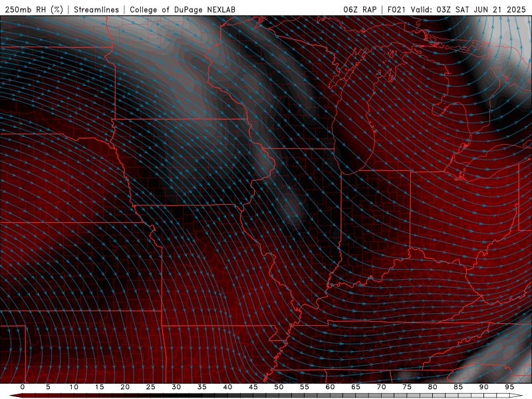Click the 'F021' forecast hour label
Screen dimensions: 532x399
(x=396, y=9)
